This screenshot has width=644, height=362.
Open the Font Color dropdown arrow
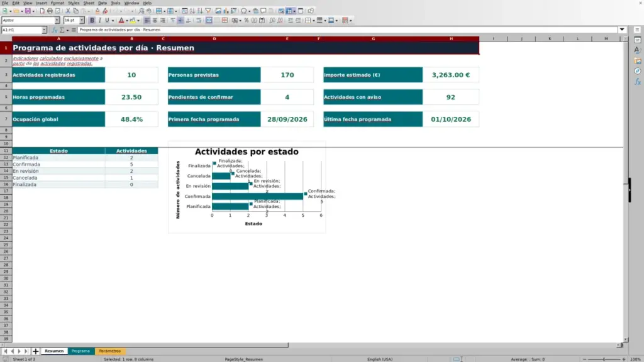pos(127,21)
